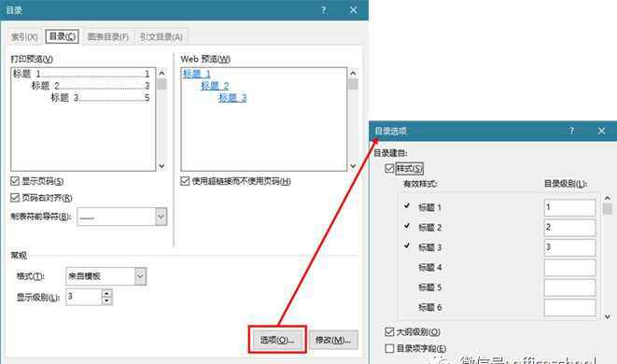Enable 目录项字段 checkbox
The width and height of the screenshot is (617, 364).
(x=389, y=348)
